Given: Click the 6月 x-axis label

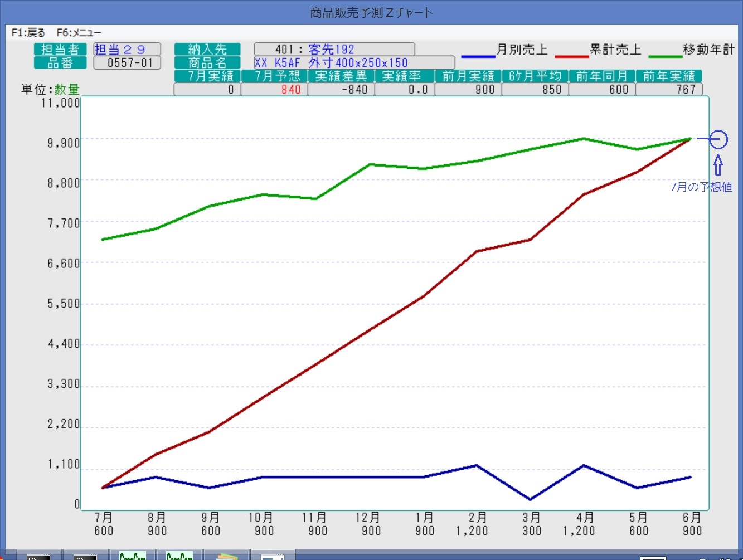Looking at the screenshot, I should pos(692,518).
